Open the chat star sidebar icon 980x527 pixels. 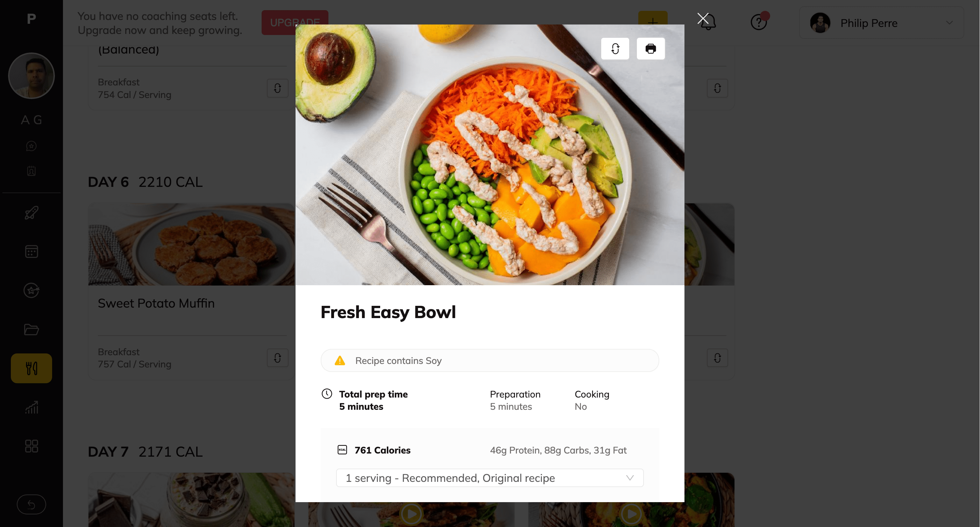click(31, 146)
